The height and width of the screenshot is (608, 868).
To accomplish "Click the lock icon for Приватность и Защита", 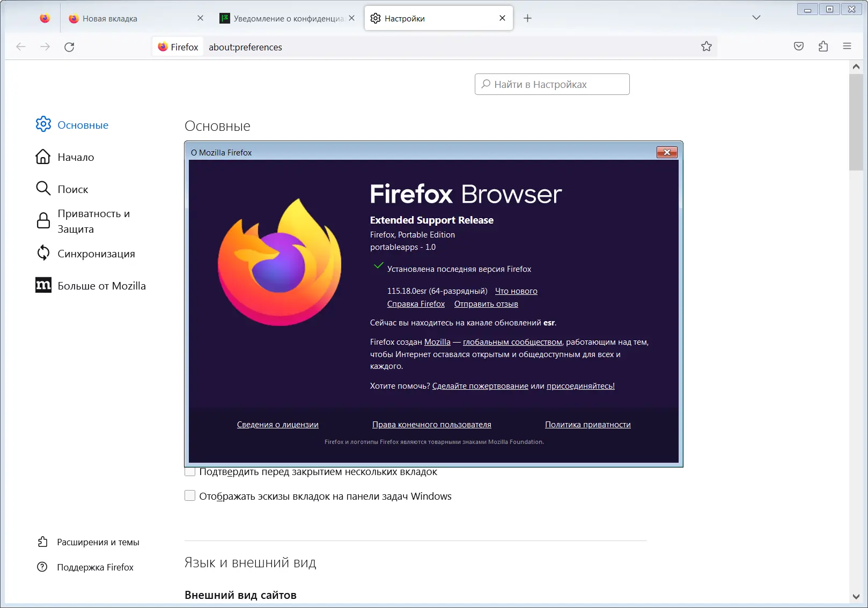I will pos(43,221).
